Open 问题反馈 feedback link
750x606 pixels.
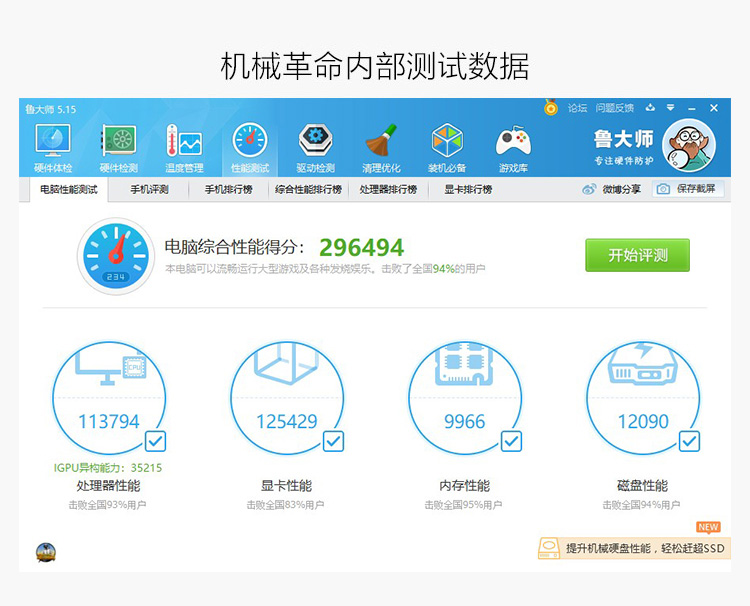pos(615,108)
